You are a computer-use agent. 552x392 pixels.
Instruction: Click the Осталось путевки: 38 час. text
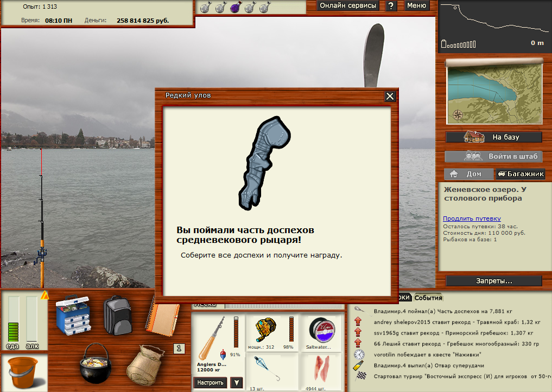(480, 227)
